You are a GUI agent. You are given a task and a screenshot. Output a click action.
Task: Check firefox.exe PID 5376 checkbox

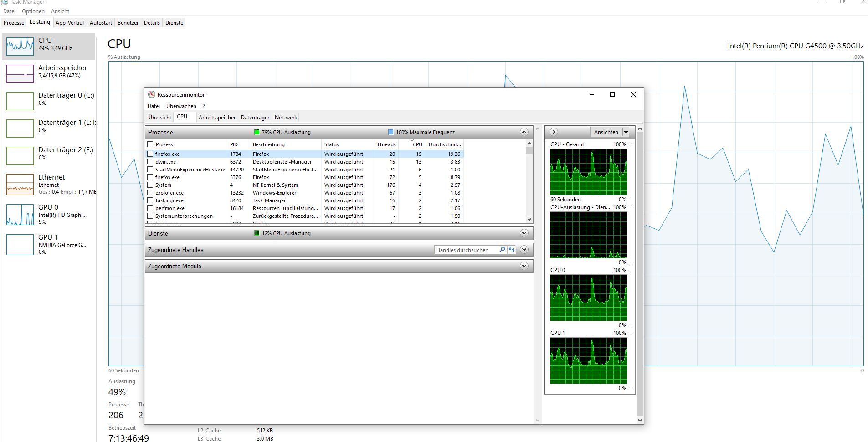(150, 177)
